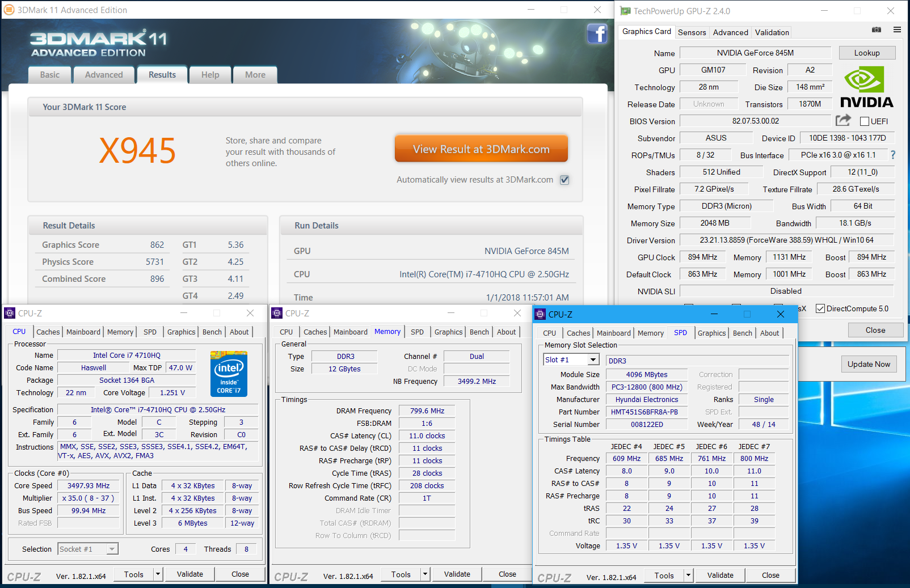Click the SPD CPU-Z window title icon

pos(540,314)
